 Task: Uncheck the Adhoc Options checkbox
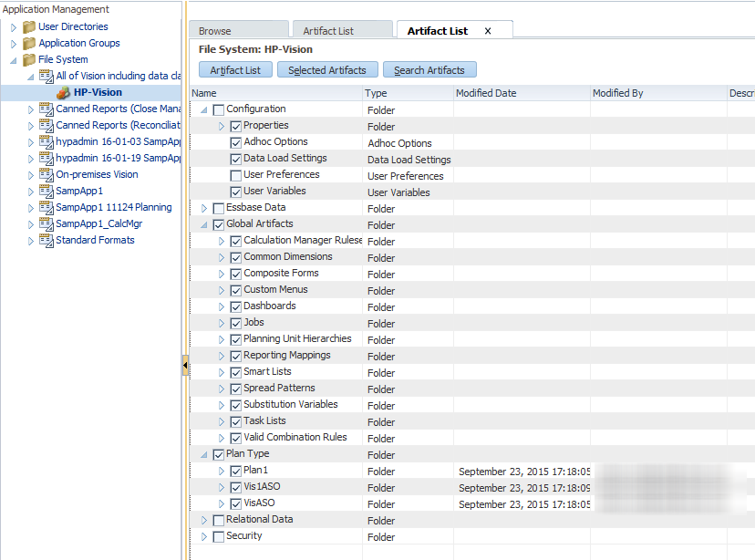(x=236, y=142)
